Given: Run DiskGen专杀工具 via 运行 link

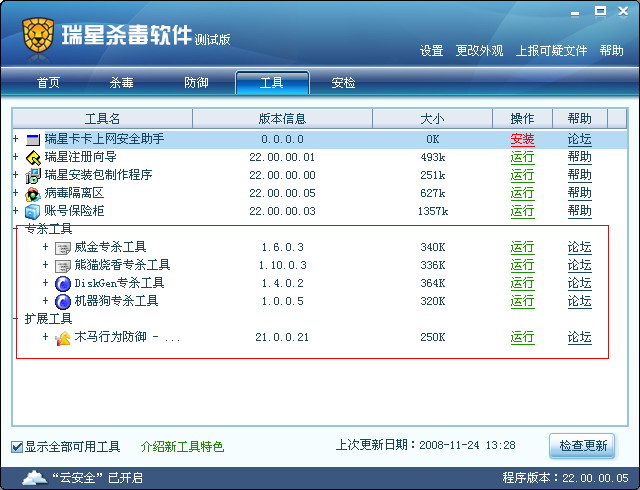Looking at the screenshot, I should click(522, 283).
